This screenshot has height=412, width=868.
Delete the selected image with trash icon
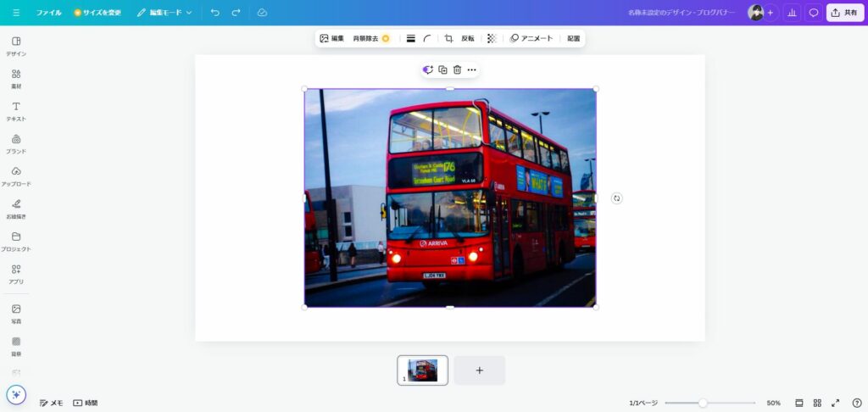[x=457, y=70]
